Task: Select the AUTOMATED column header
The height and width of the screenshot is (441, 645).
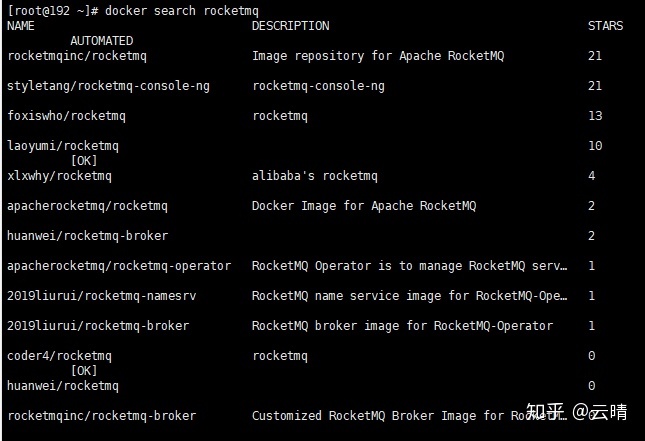Action: (x=102, y=41)
